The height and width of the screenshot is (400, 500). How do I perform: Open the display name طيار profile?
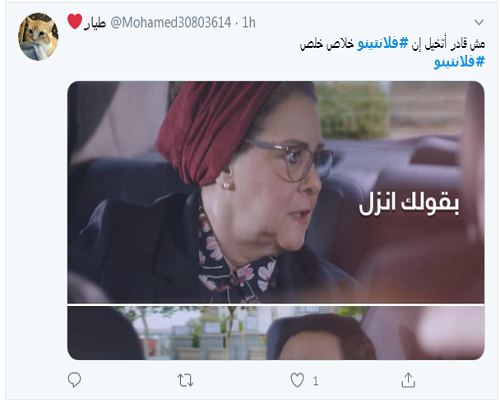95,23
